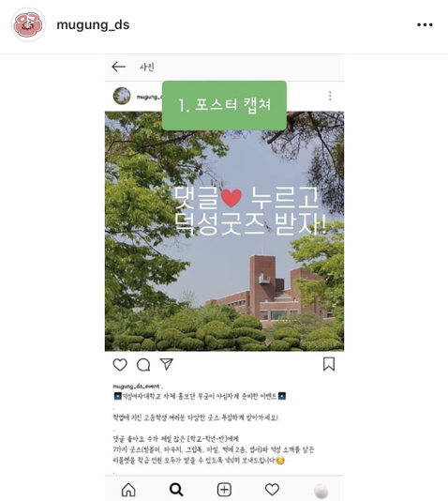This screenshot has height=501, width=448.
Task: Click the red heart in the poster text
Action: (231, 198)
